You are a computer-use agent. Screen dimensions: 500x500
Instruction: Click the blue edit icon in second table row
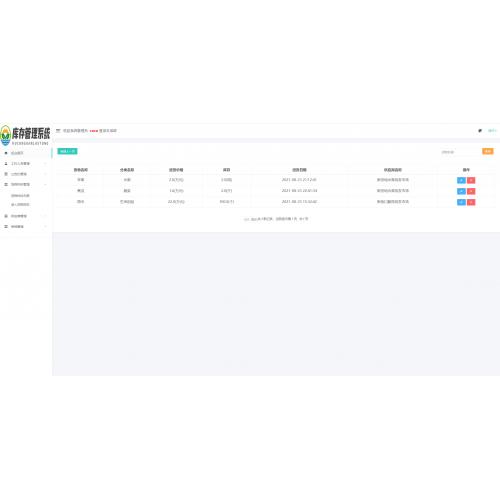click(x=461, y=191)
